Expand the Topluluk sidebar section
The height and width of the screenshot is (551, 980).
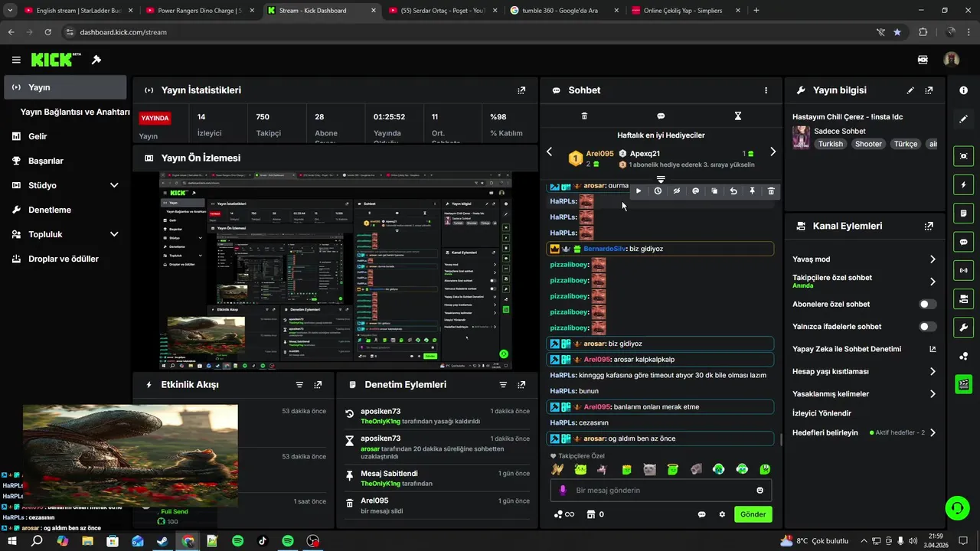[114, 234]
